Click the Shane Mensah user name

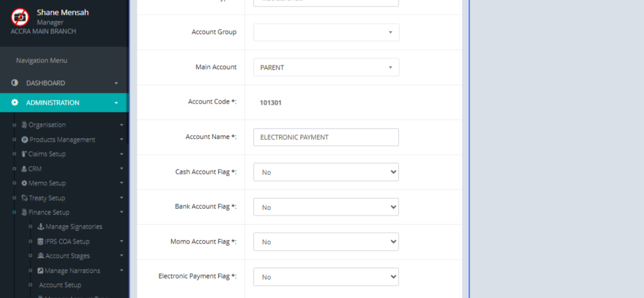click(x=63, y=12)
